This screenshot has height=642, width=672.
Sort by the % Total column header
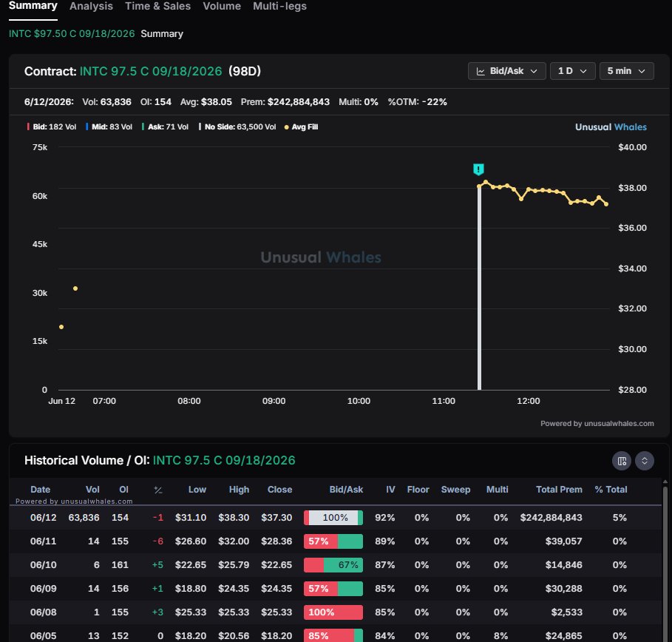611,490
